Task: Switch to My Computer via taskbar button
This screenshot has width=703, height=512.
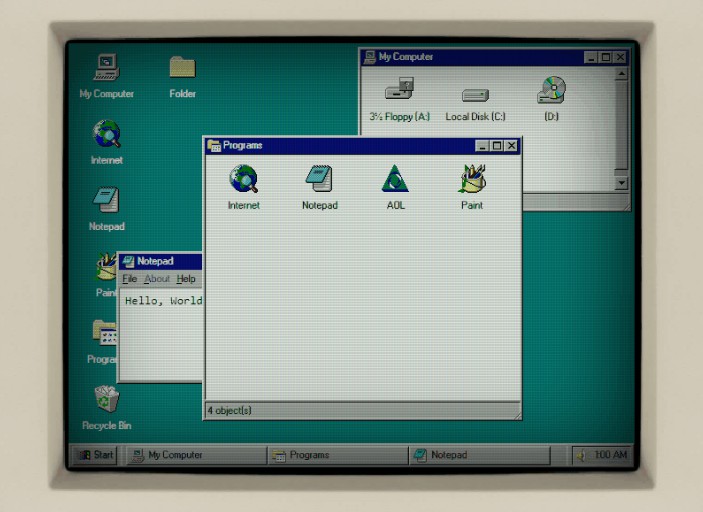Action: point(190,455)
